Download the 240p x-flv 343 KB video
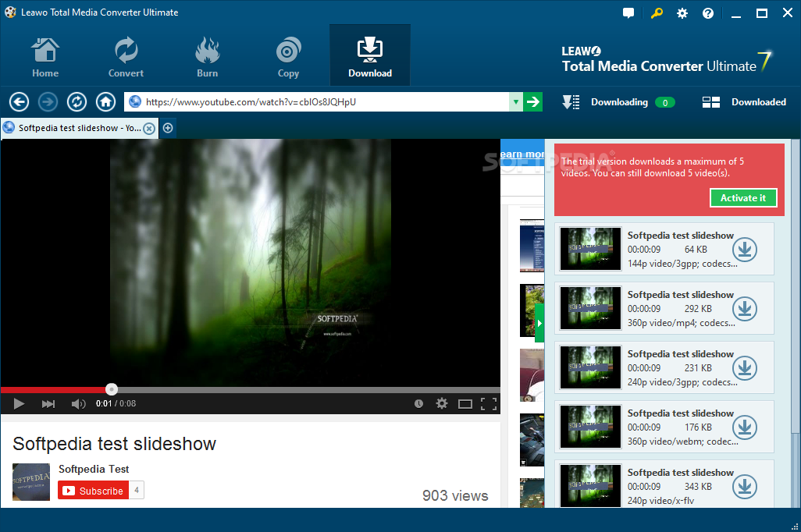This screenshot has width=801, height=532. [744, 486]
